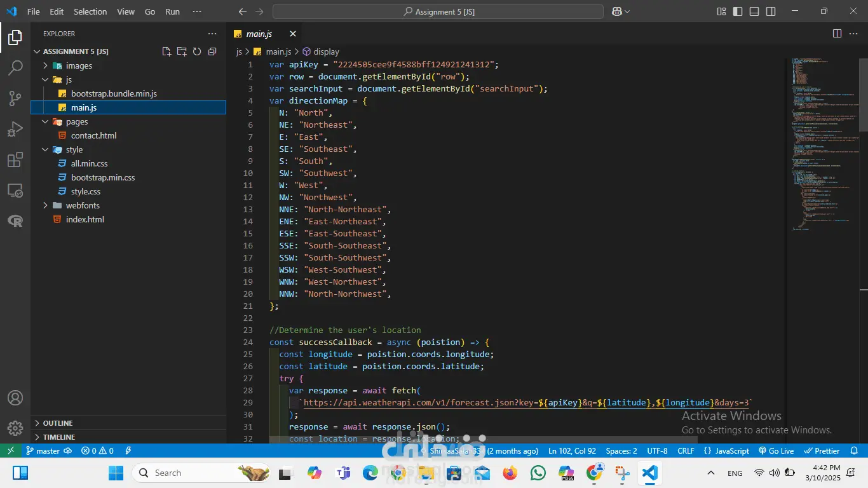
Task: Open the Search view in activity bar
Action: pos(15,68)
